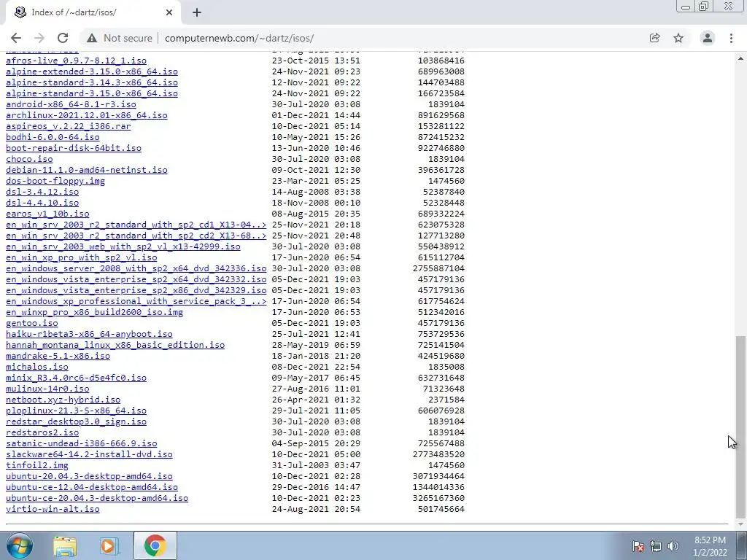
Task: Open boot-repair-disk-64bit.iso link
Action: [74, 148]
